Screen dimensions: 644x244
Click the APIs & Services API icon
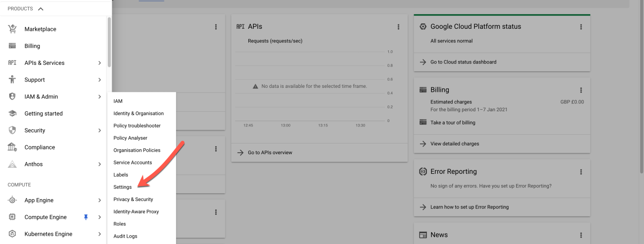pos(13,63)
